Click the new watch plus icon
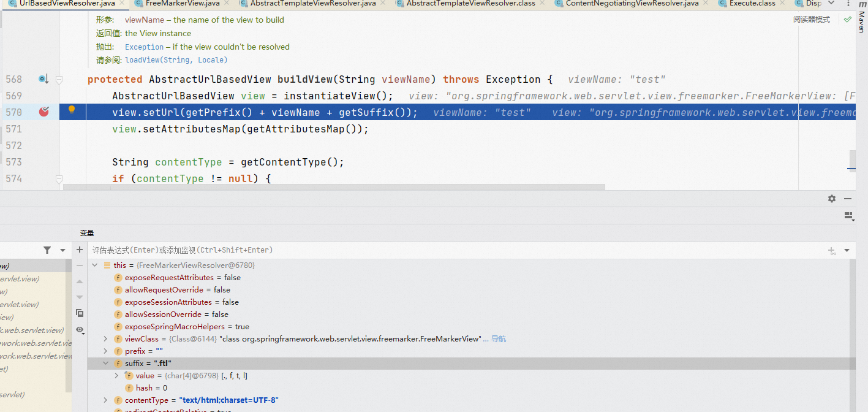 click(x=80, y=250)
